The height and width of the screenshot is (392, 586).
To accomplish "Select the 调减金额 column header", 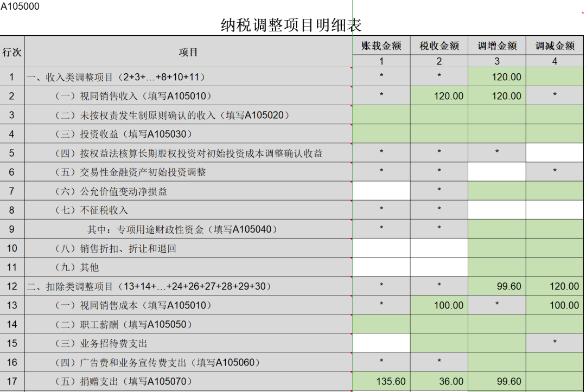I will pos(555,46).
